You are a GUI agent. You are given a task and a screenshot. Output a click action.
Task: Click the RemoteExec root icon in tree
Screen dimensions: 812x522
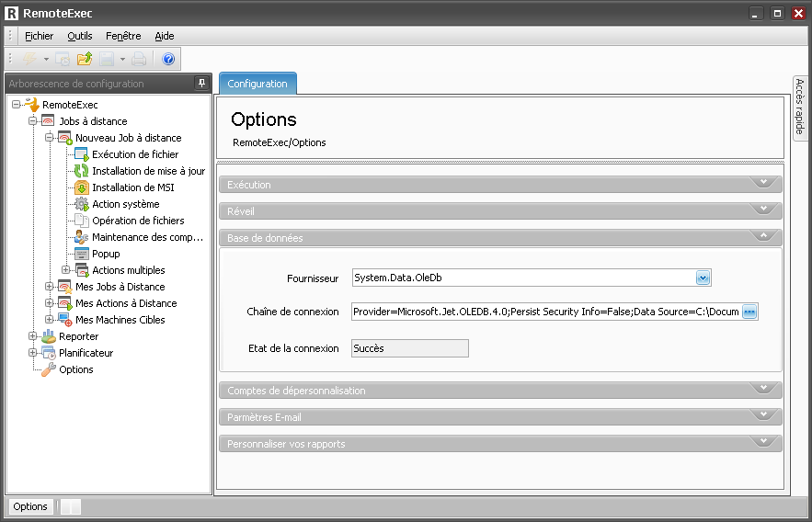(x=32, y=105)
